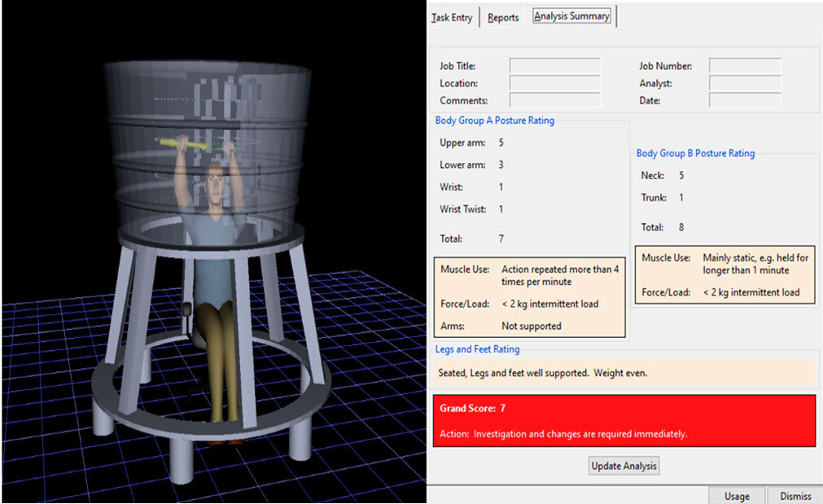Screen dimensions: 823x504
Task: Click the Wrist Twist label
Action: coord(463,209)
